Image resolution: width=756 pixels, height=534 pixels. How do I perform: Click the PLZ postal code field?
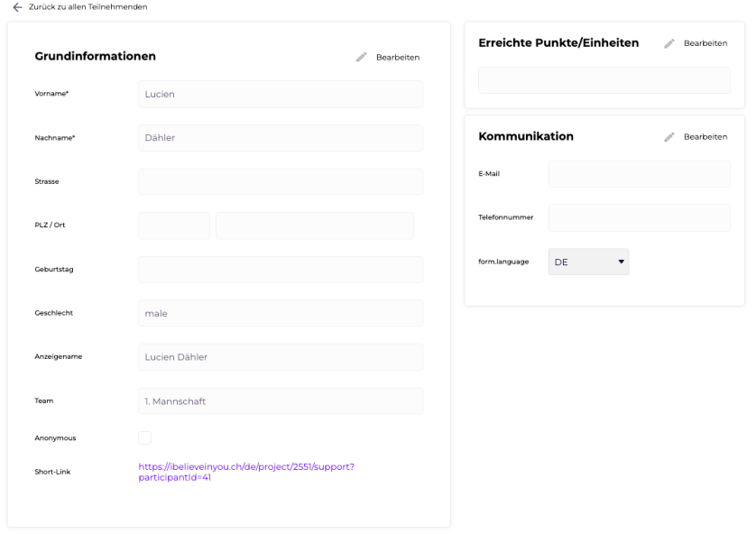pyautogui.click(x=174, y=226)
